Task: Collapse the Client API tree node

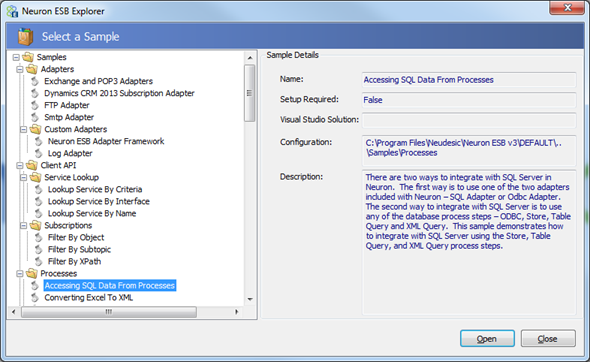Action: pyautogui.click(x=20, y=166)
